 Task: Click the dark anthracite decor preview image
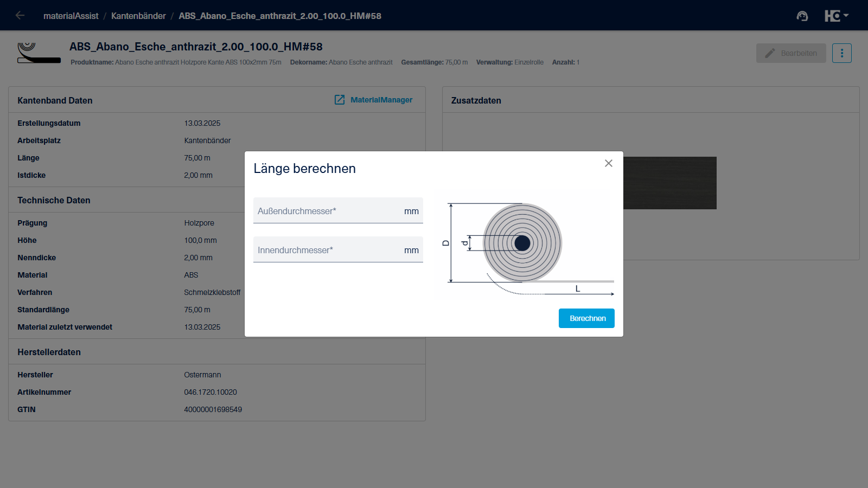coord(669,183)
